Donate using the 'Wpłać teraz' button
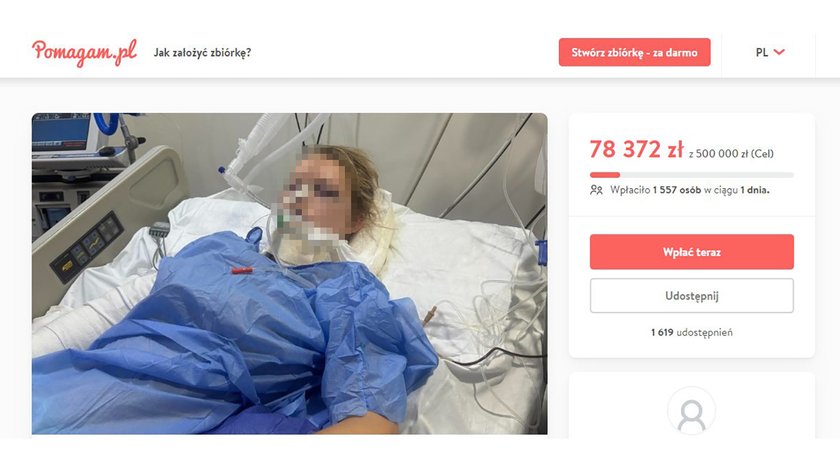Viewport: 840px width, 472px height. click(x=692, y=252)
